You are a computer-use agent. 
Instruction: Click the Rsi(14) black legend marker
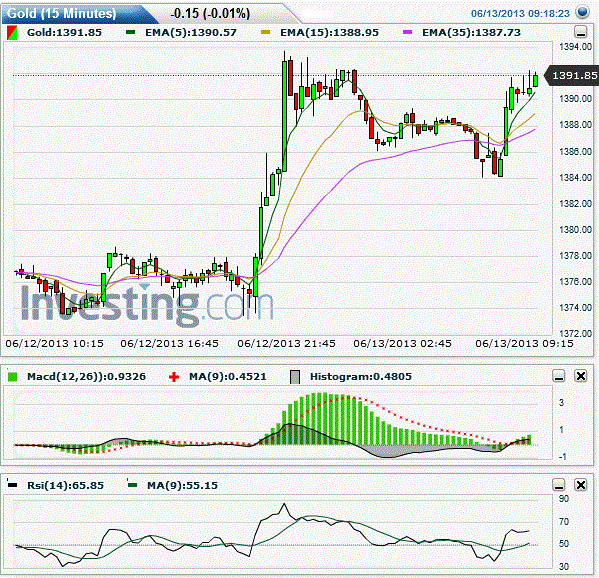[12, 485]
